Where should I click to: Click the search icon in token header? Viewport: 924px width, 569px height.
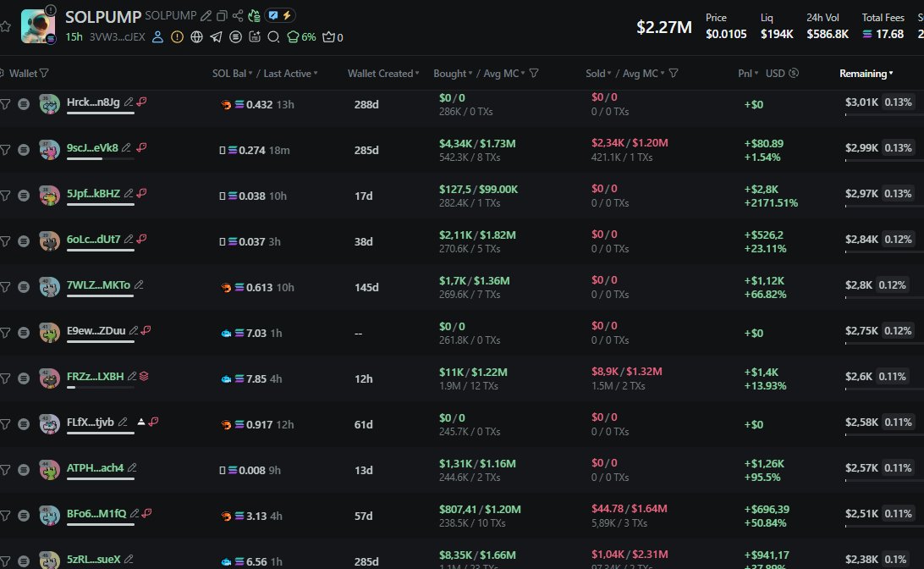coord(273,36)
